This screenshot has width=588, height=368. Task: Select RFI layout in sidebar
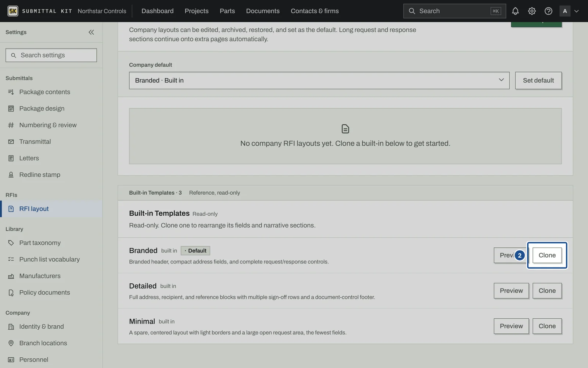(51, 209)
